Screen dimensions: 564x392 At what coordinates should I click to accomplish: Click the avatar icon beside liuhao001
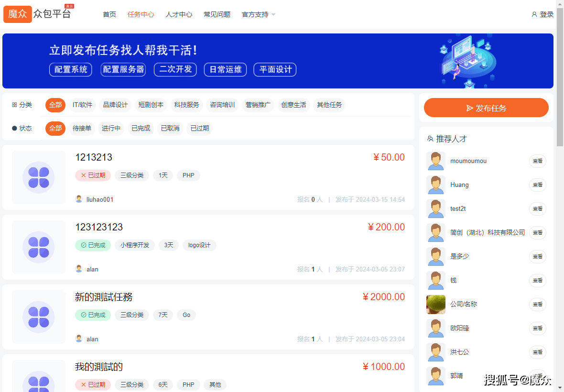click(x=79, y=199)
